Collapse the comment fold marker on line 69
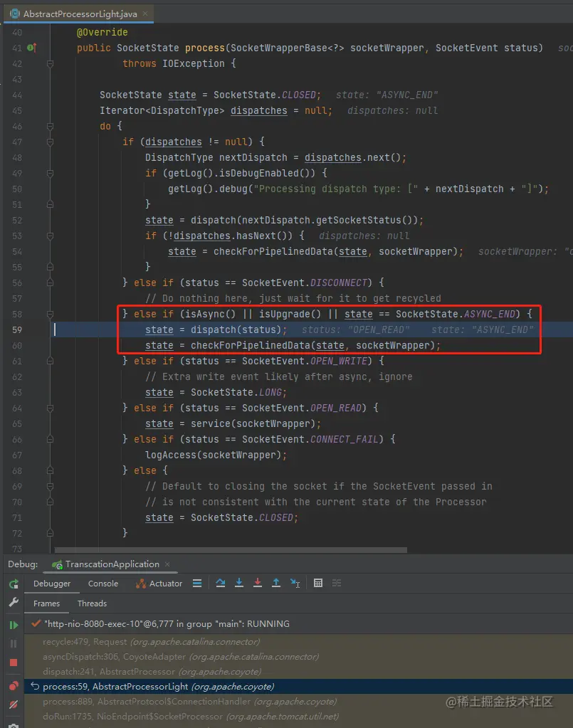The image size is (573, 728). click(x=50, y=487)
